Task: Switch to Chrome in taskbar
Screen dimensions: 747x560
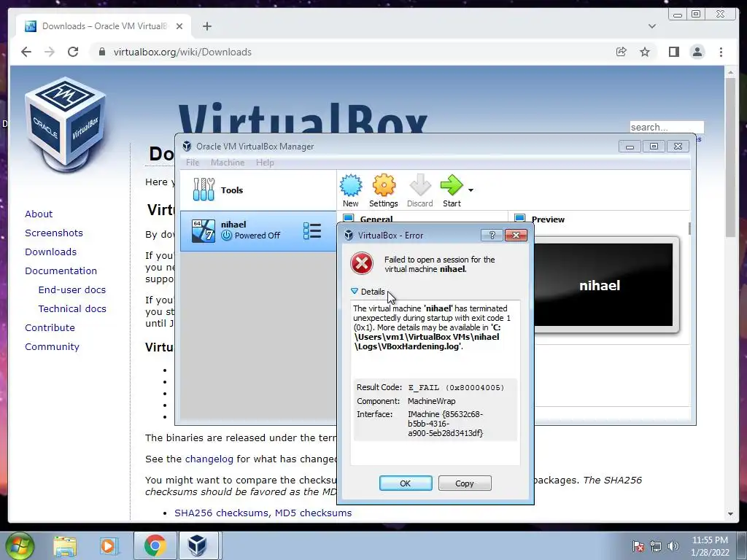Action: 155,545
